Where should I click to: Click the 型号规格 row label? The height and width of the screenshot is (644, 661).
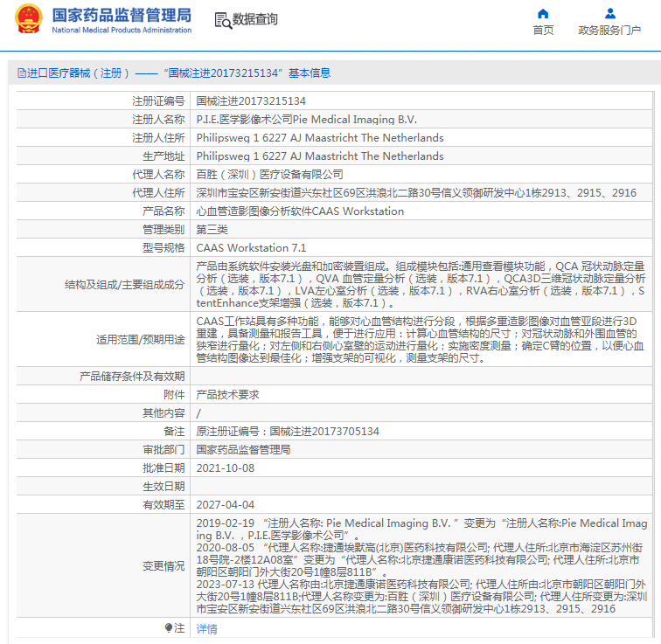coord(164,247)
